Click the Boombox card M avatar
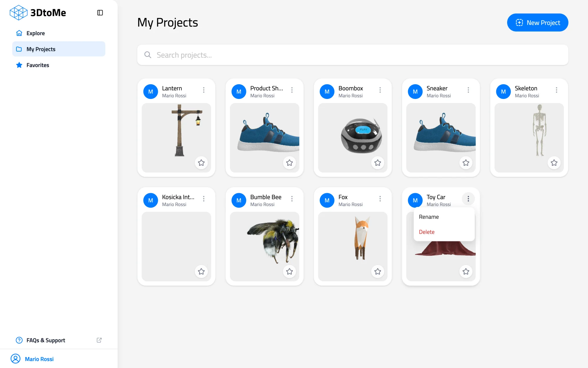This screenshot has width=588, height=368. [x=327, y=92]
